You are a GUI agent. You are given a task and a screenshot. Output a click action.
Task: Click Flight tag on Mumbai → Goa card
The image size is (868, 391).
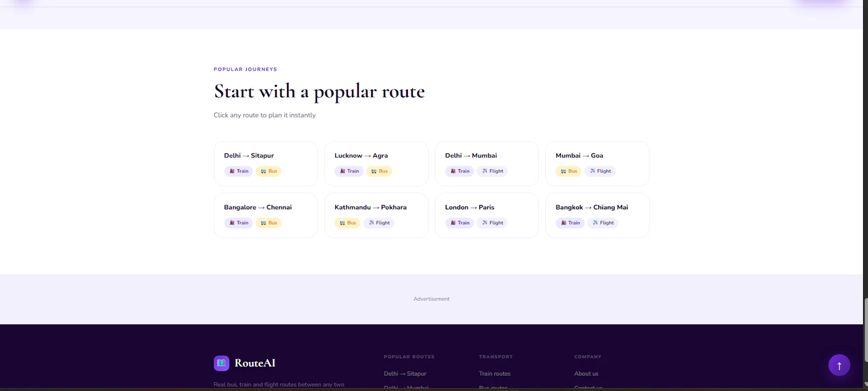tap(600, 171)
